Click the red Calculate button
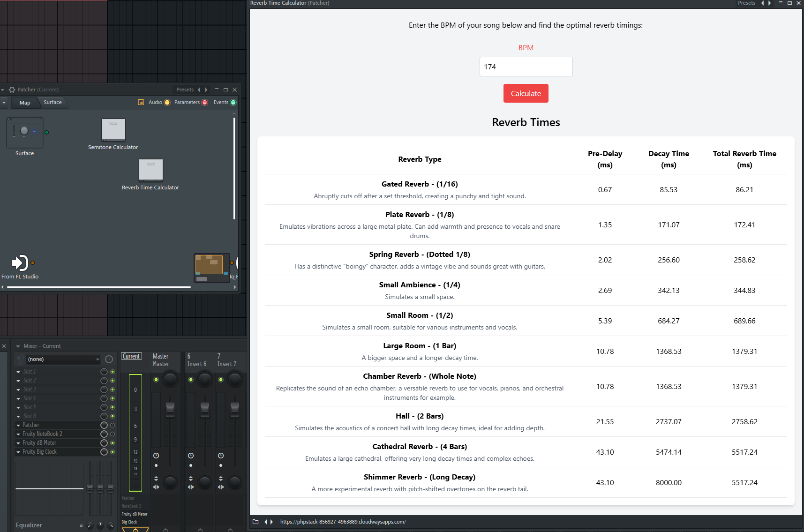 coord(526,93)
